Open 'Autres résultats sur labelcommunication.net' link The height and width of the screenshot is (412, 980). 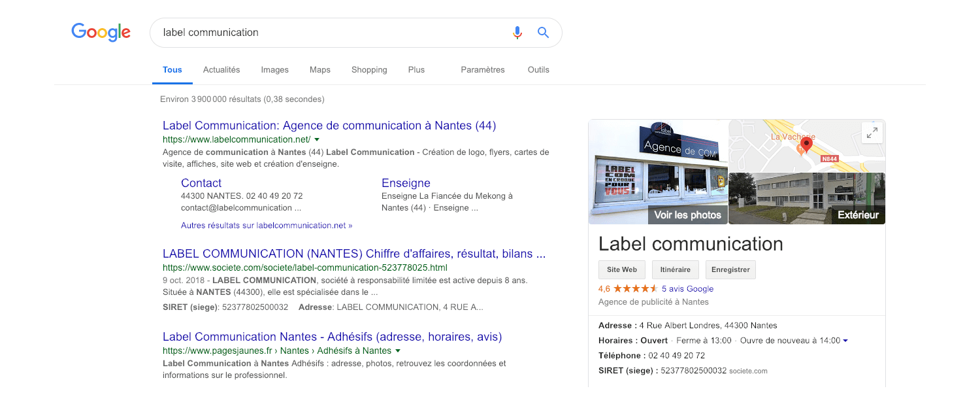tap(267, 226)
